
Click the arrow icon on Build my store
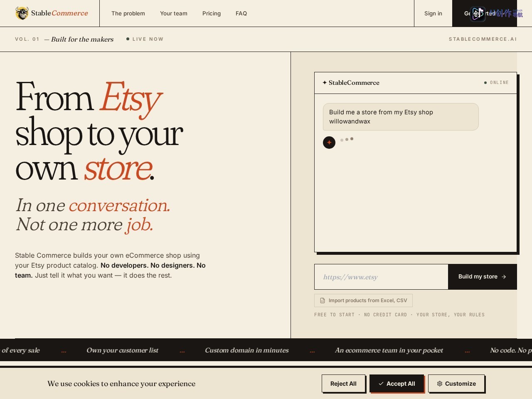click(x=504, y=277)
